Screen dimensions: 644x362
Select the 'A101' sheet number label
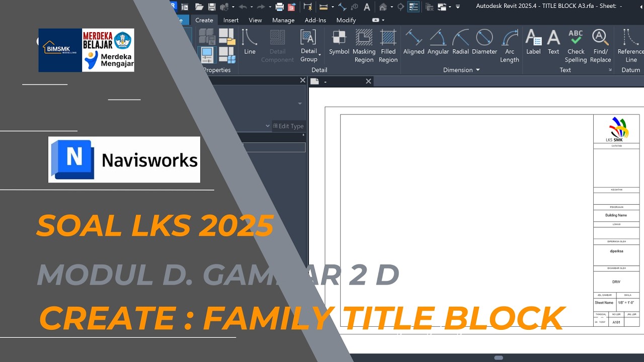(x=617, y=322)
